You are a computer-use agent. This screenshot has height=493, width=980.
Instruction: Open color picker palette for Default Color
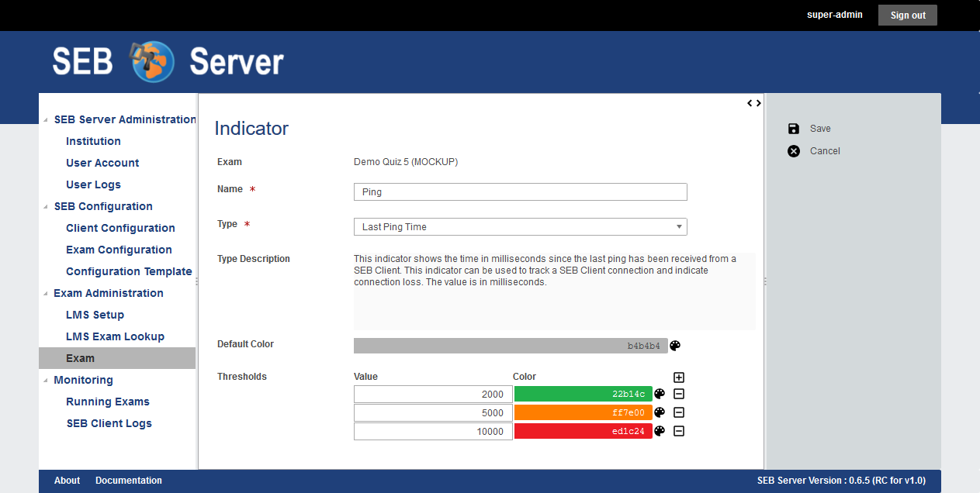tap(675, 346)
